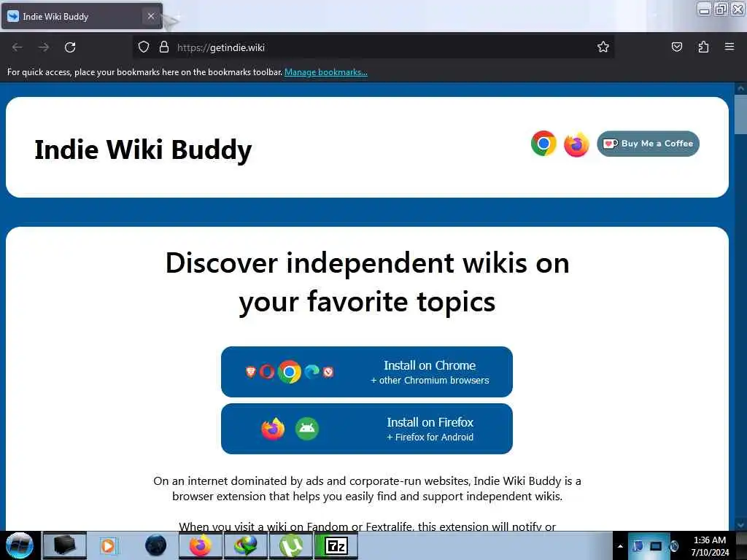Show hidden system tray icons
The image size is (747, 560).
pos(620,545)
